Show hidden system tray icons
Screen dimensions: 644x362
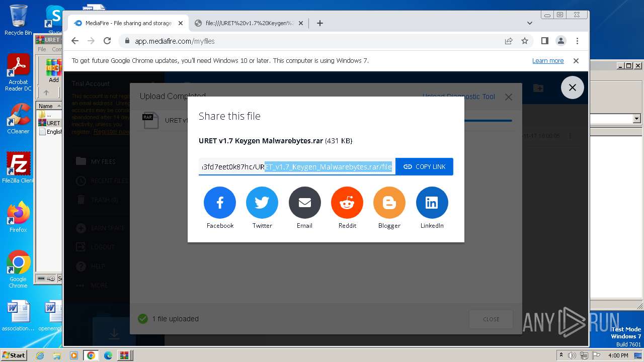tap(561, 355)
